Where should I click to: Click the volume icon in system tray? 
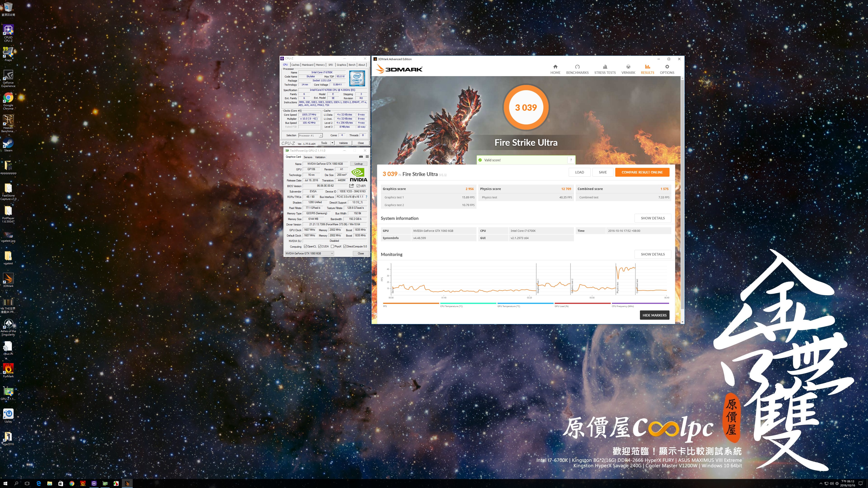[x=832, y=484]
